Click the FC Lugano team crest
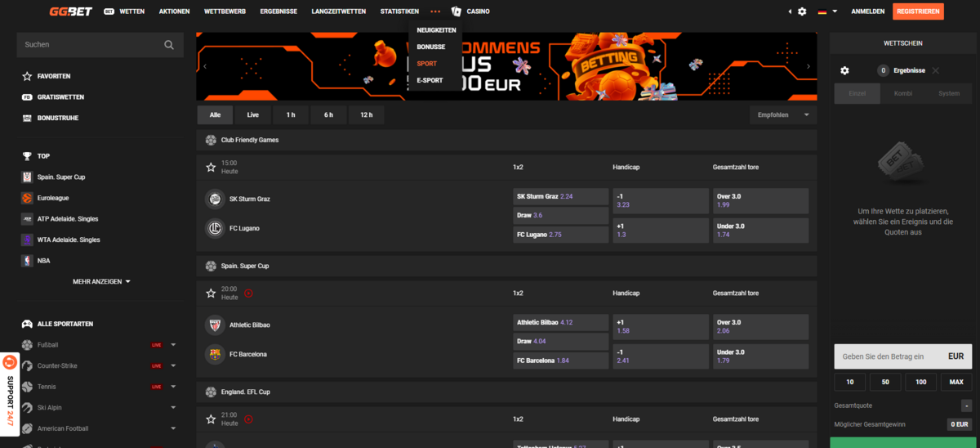Image resolution: width=980 pixels, height=448 pixels. 215,228
